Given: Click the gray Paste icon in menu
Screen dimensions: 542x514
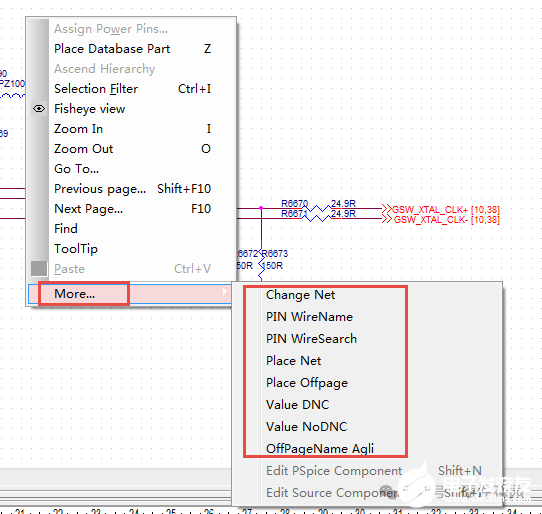Looking at the screenshot, I should click(39, 269).
